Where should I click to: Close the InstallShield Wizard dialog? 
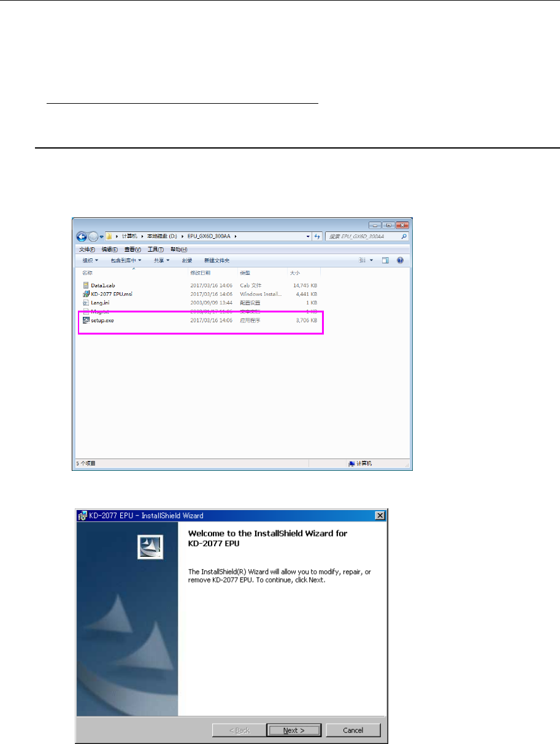click(380, 516)
